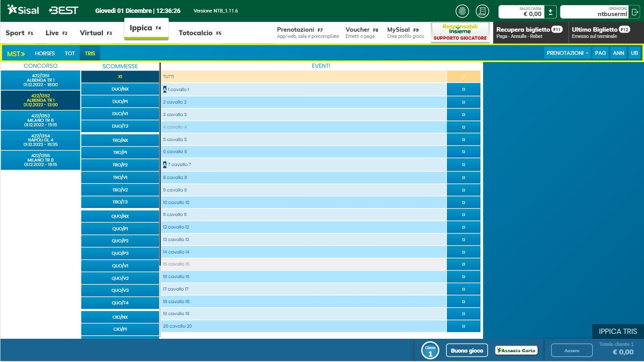Select TRO/NX bet type

pyautogui.click(x=120, y=141)
